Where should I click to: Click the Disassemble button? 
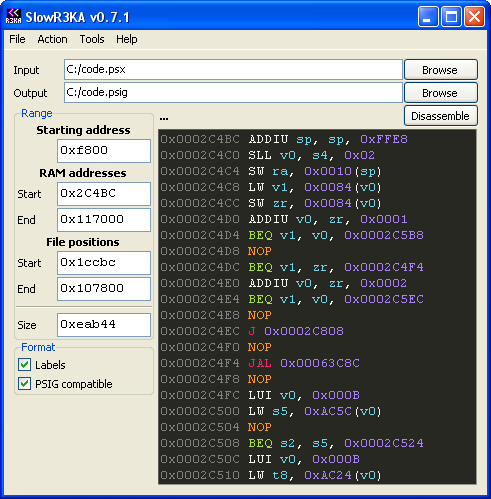tap(441, 116)
